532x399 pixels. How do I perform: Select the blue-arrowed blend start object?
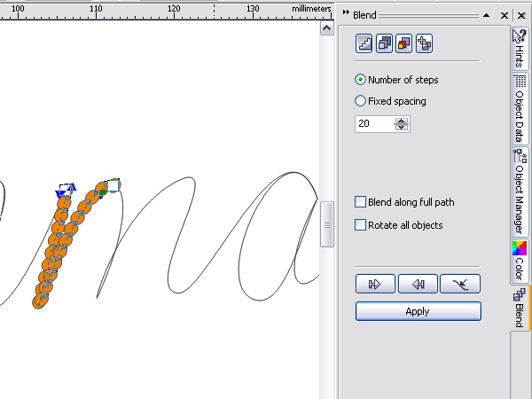(66, 190)
